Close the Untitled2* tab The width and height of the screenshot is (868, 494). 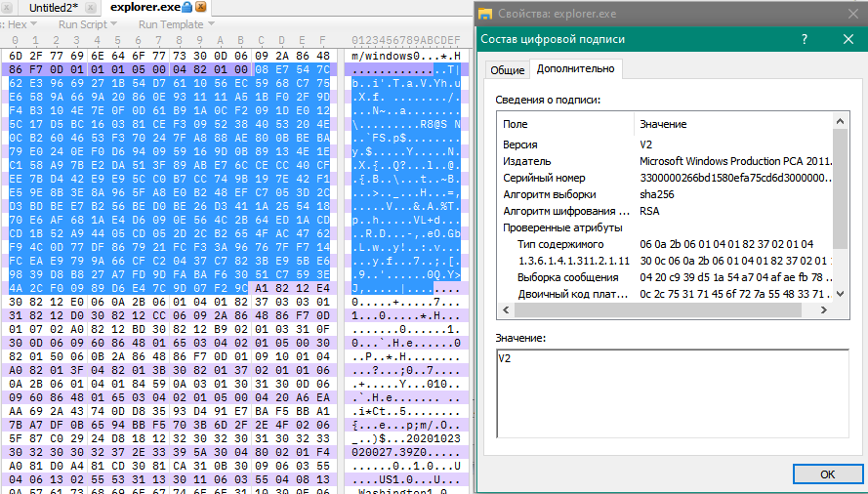click(91, 7)
